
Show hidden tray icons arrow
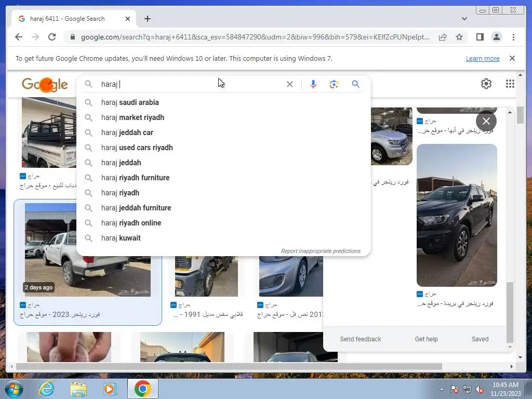442,389
